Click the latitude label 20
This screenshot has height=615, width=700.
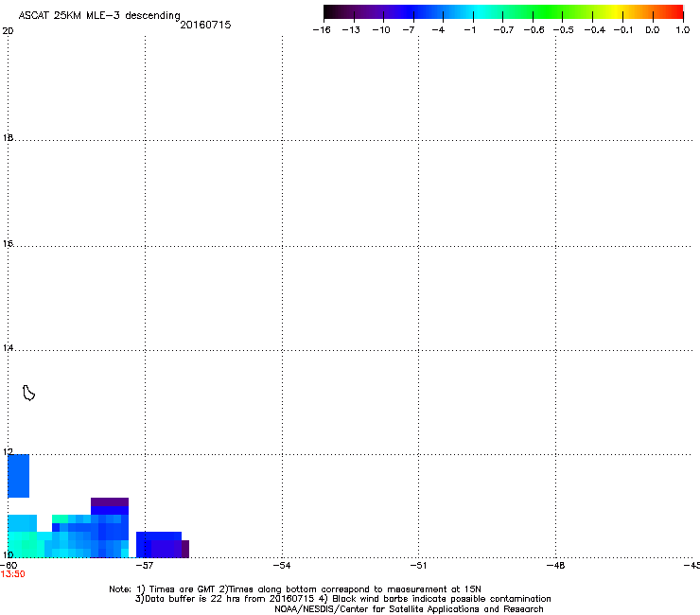8,31
